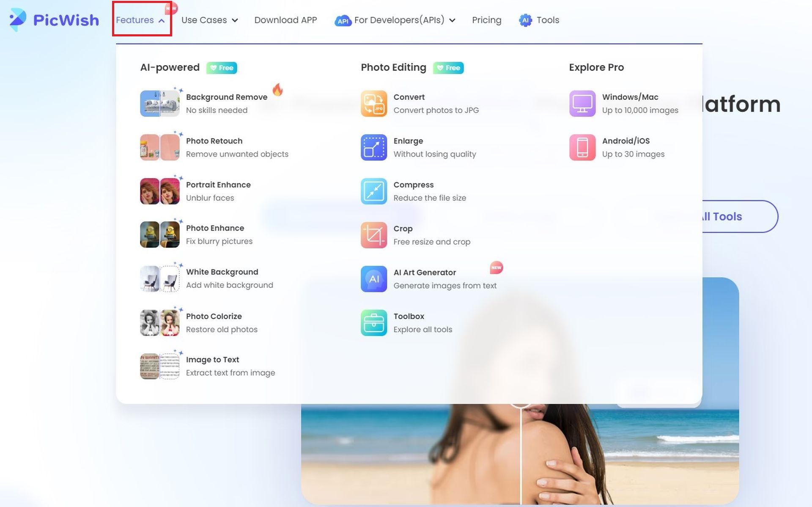
Task: Expand the Features dropdown menu
Action: coord(141,20)
